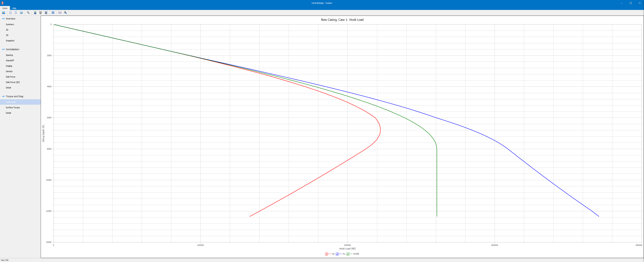Click the plain document report icon
The image size is (644, 262).
coord(10,13)
